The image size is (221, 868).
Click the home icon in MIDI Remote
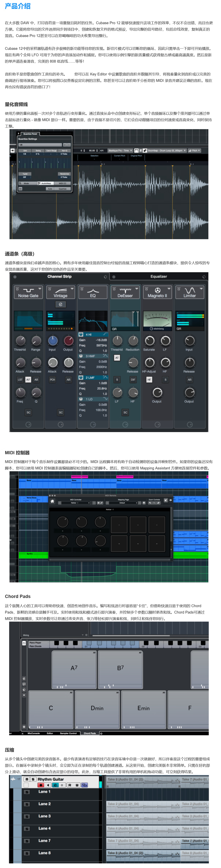tap(52, 501)
